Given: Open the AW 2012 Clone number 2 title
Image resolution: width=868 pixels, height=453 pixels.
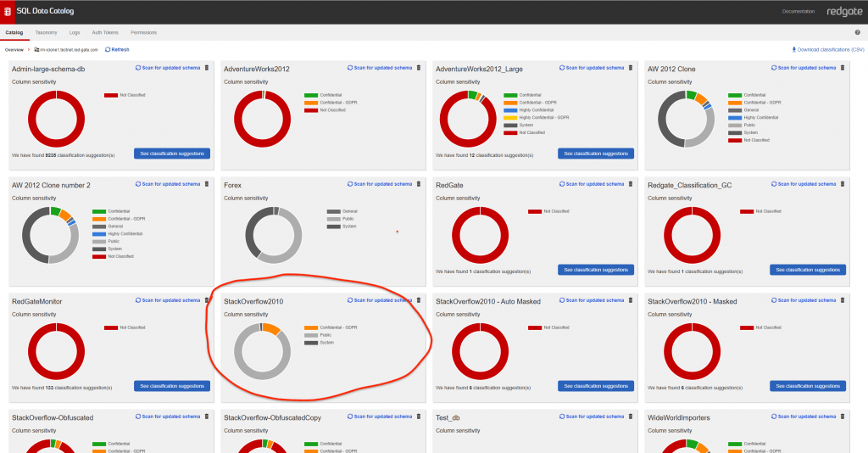Looking at the screenshot, I should coord(51,186).
